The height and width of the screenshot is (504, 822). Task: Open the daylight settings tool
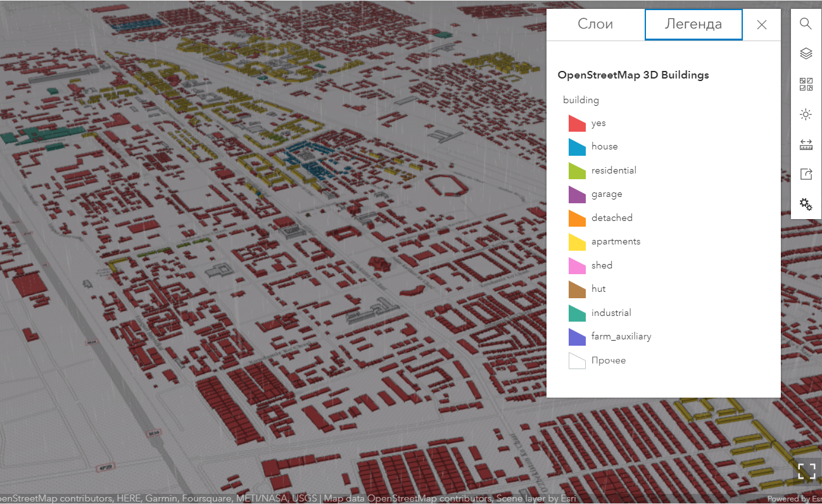tap(806, 115)
